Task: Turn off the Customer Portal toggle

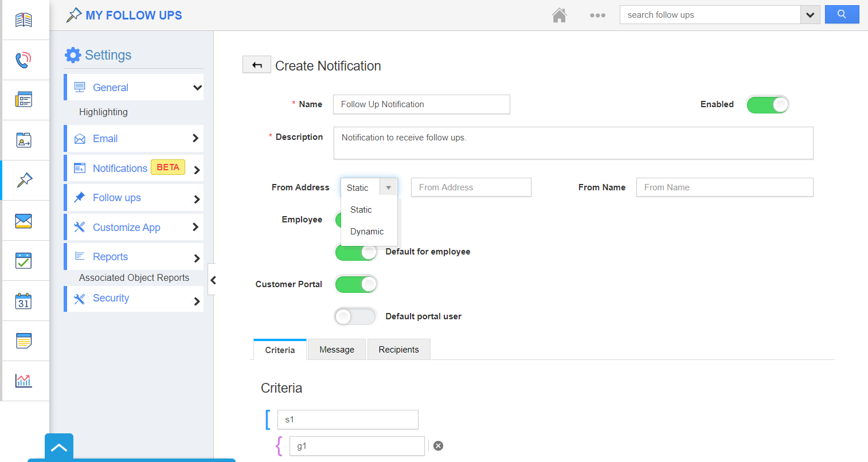Action: pyautogui.click(x=355, y=284)
